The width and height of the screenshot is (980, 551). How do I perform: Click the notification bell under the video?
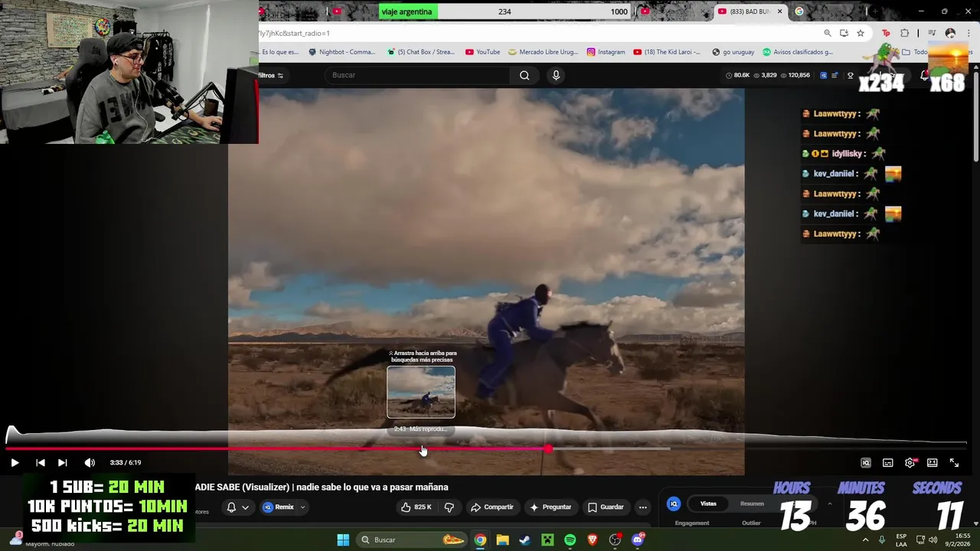pyautogui.click(x=231, y=507)
